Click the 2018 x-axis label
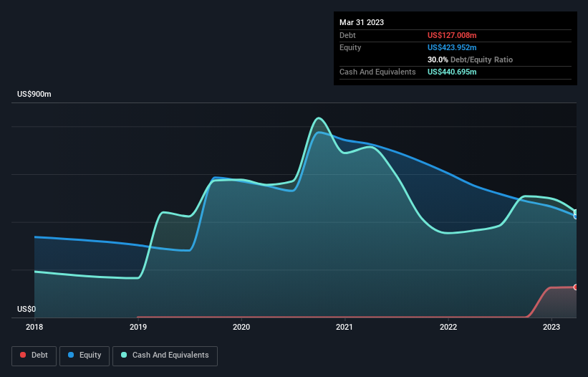 [34, 327]
